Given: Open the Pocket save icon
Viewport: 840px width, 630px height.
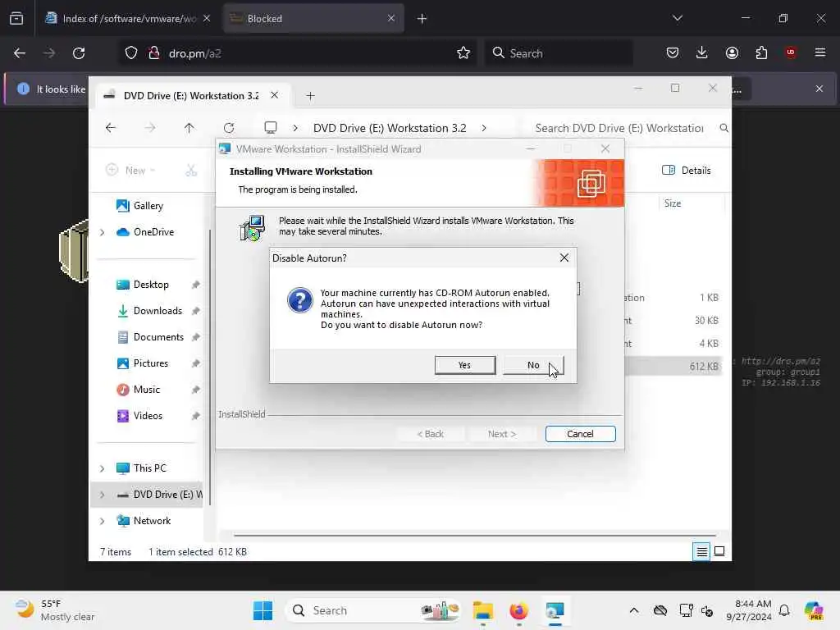Looking at the screenshot, I should 673,53.
